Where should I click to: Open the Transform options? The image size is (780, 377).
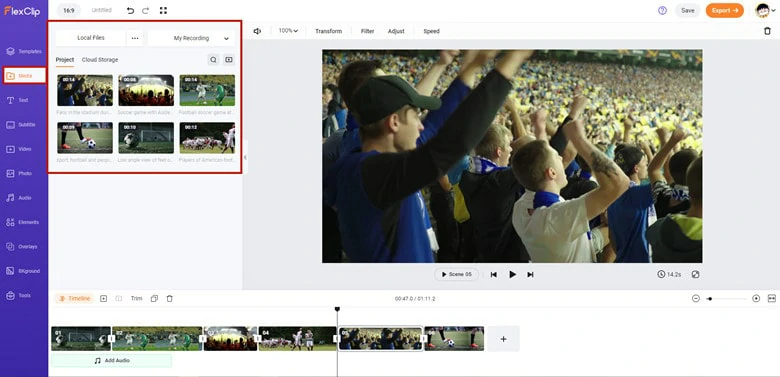(328, 31)
